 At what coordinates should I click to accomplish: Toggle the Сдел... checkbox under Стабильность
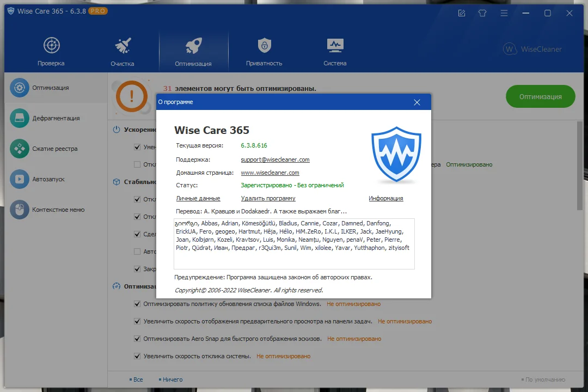[137, 234]
